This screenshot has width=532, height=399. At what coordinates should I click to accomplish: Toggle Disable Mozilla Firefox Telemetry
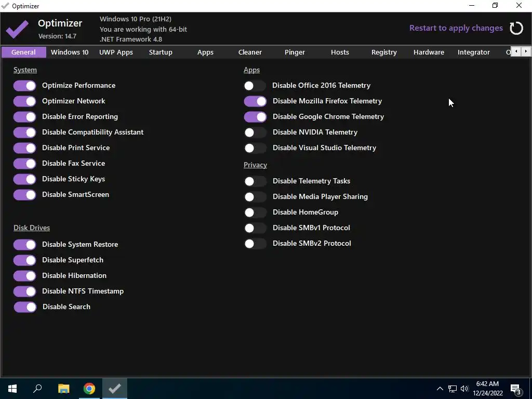255,101
